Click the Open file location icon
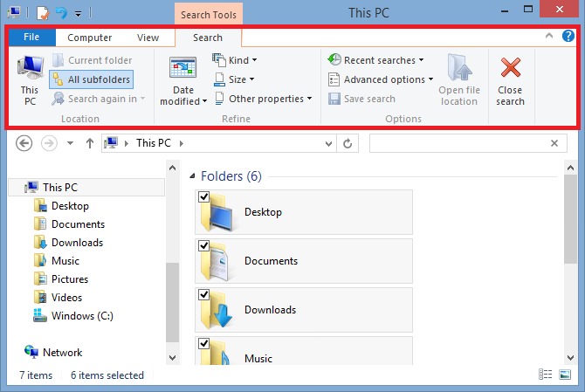This screenshot has height=392, width=585. (x=459, y=67)
